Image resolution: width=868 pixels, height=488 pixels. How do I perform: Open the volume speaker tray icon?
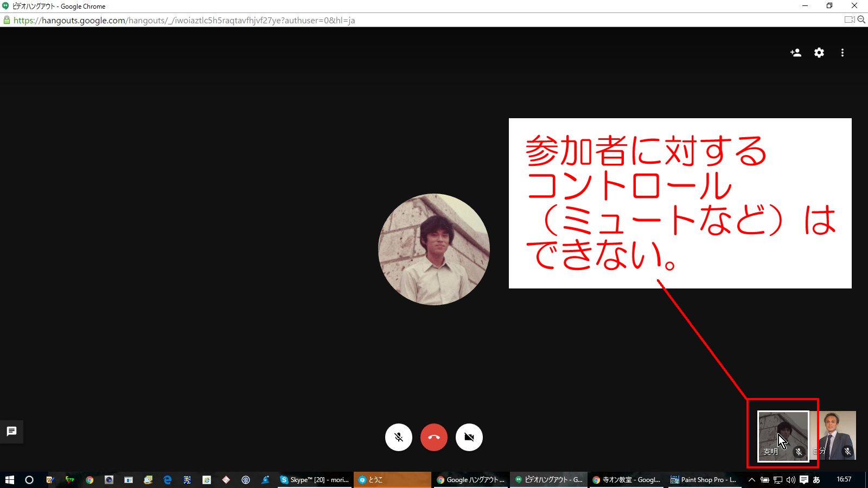pyautogui.click(x=791, y=480)
